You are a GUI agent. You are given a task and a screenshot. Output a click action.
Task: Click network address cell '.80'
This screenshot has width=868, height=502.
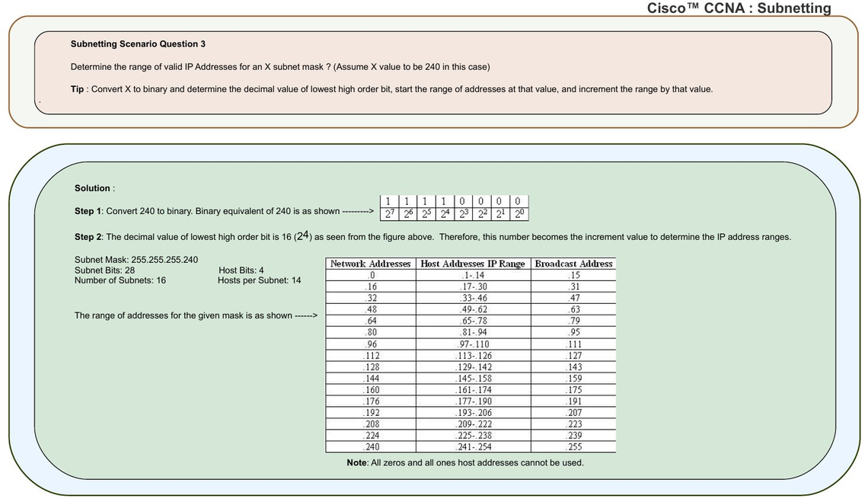click(371, 332)
